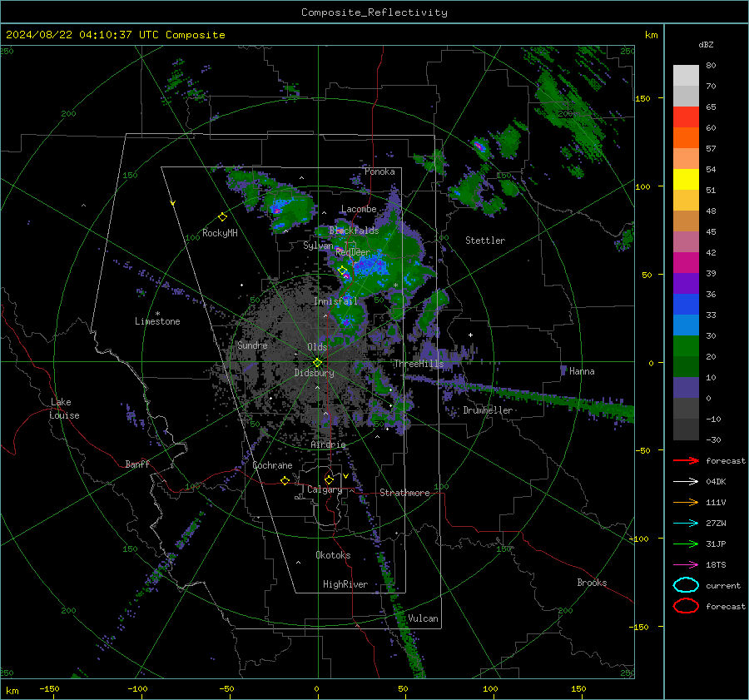Click the 150 tick on right axis
Image resolution: width=749 pixels, height=700 pixels.
click(643, 98)
